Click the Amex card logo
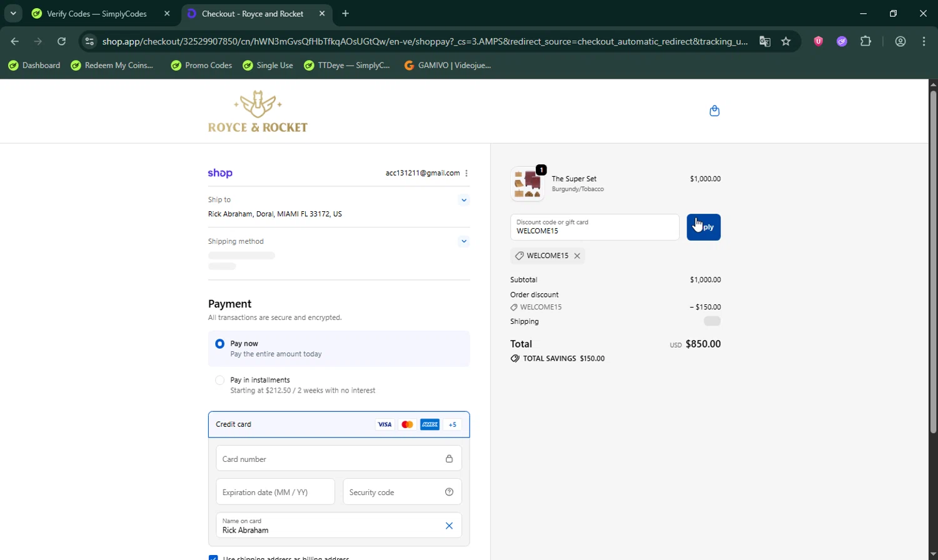This screenshot has height=560, width=938. click(430, 424)
